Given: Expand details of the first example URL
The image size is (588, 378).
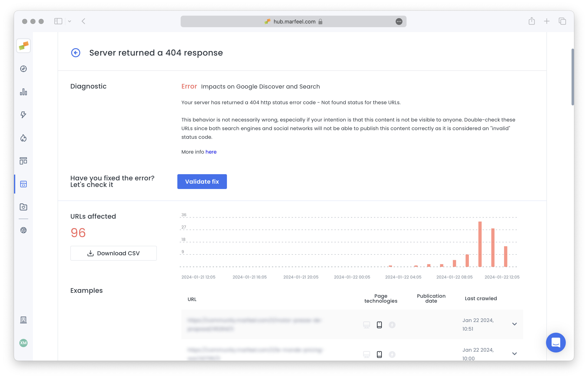Looking at the screenshot, I should 514,324.
